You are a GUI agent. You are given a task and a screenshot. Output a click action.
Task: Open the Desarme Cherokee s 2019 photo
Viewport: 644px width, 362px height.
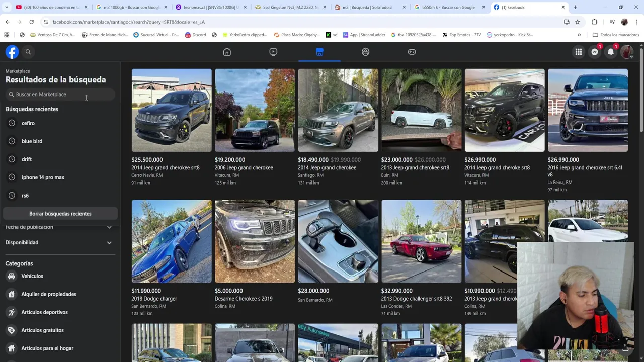click(255, 241)
